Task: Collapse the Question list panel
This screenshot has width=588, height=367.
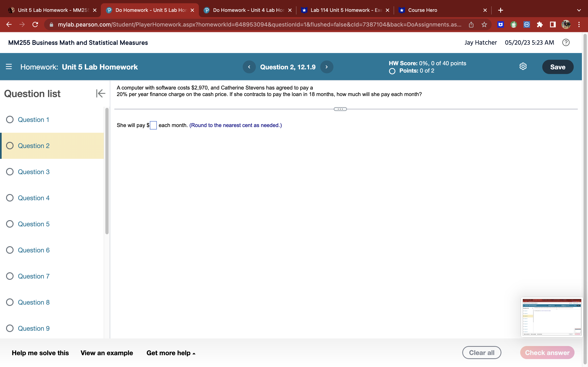Action: 101,93
